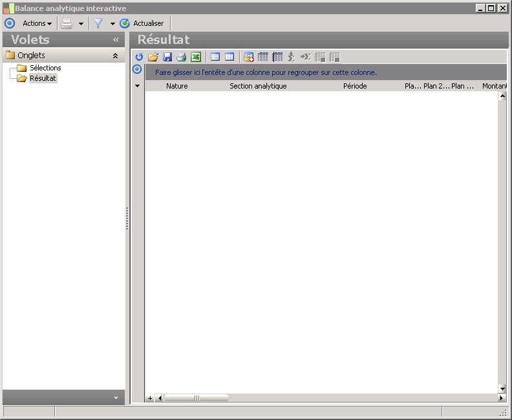The image size is (512, 420).
Task: Click the vertical scrollbar down arrow
Action: [502, 389]
